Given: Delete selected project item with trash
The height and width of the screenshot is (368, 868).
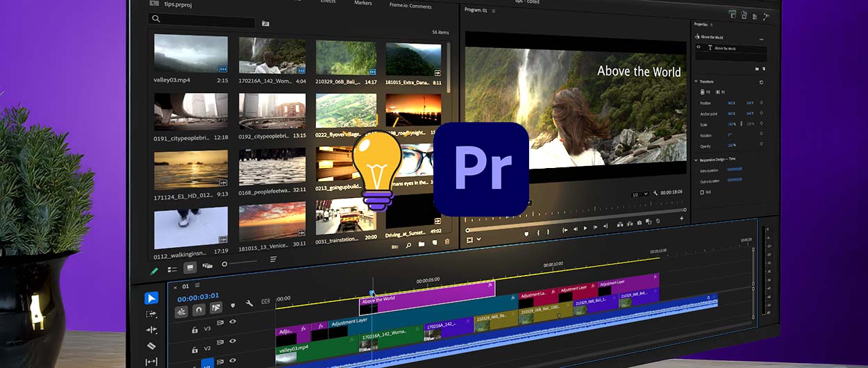Looking at the screenshot, I should pos(447,242).
